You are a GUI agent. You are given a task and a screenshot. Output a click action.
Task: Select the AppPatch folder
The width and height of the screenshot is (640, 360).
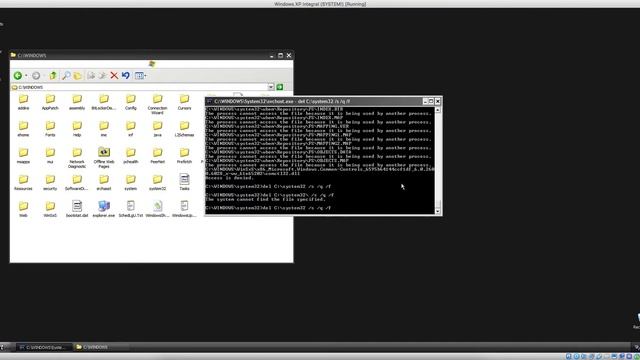click(50, 102)
